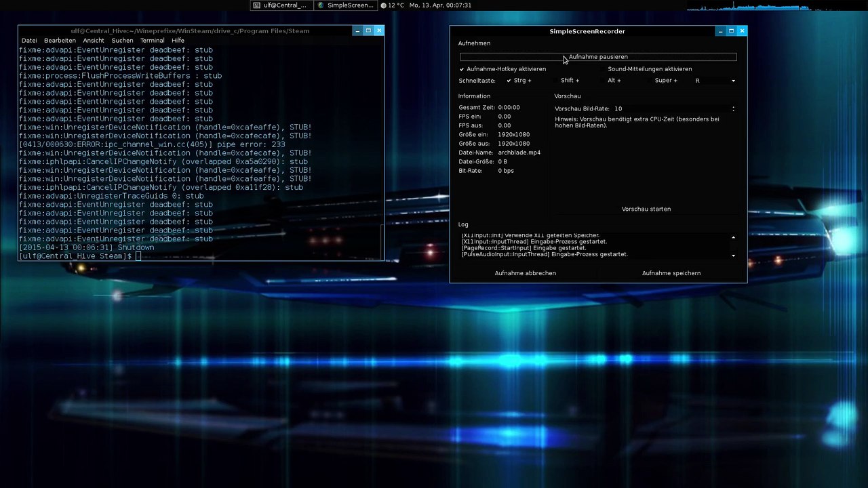Click the Größe ein value 1920x1080
The width and height of the screenshot is (868, 488).
point(513,134)
